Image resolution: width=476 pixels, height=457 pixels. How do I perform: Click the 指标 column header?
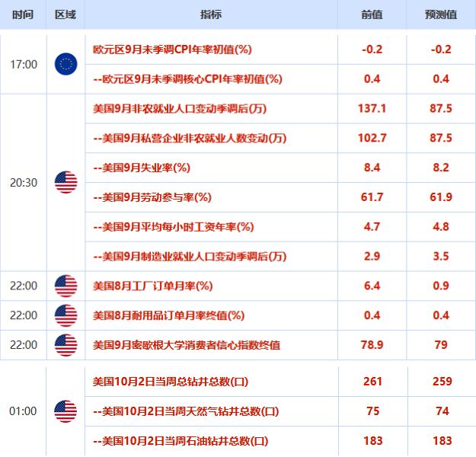[x=211, y=14]
